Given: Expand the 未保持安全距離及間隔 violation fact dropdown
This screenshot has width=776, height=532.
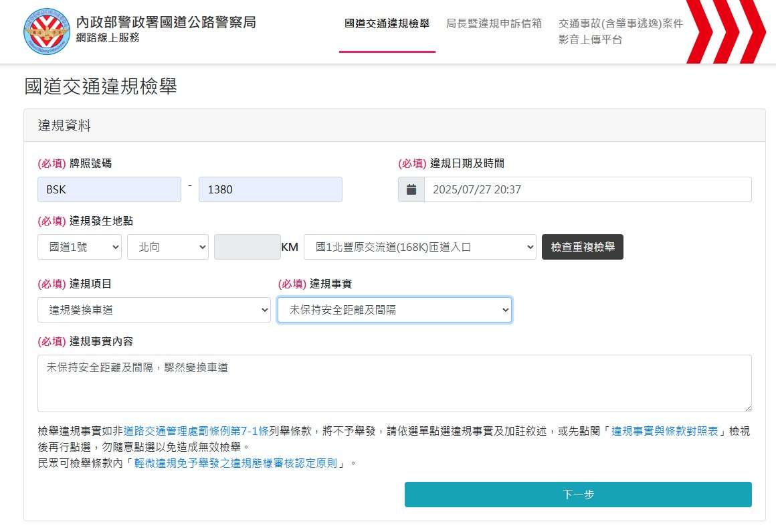Looking at the screenshot, I should pos(395,310).
